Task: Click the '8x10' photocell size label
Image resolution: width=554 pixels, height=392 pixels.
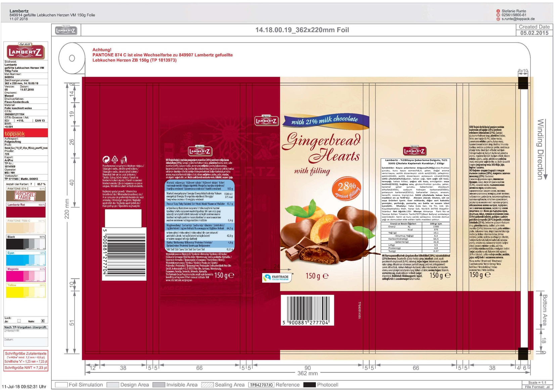Action: tap(523, 71)
